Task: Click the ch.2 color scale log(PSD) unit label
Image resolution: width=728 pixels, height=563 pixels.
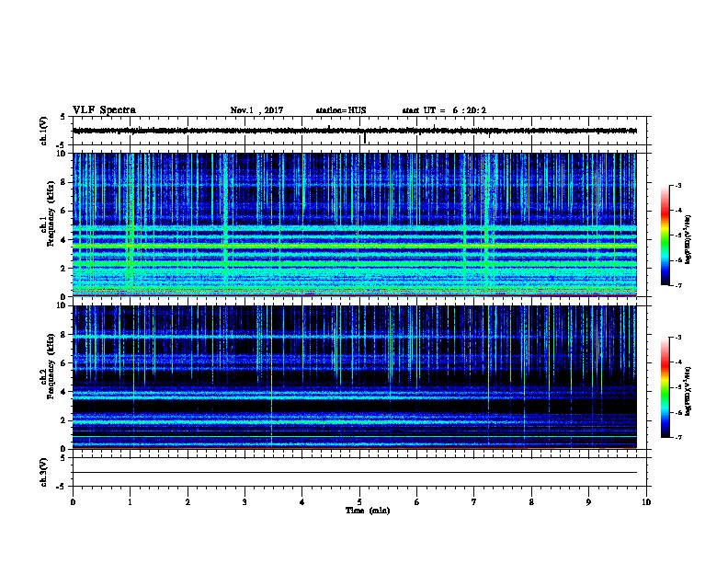Action: (x=688, y=391)
